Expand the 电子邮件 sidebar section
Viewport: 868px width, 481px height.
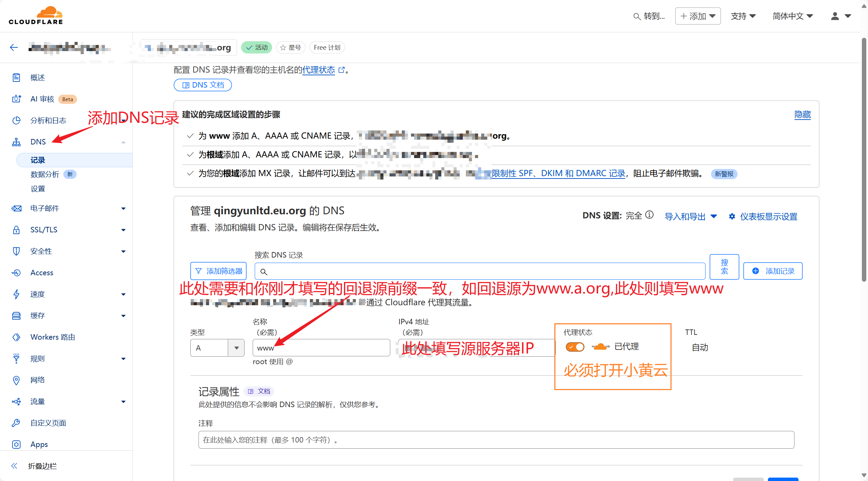click(123, 208)
